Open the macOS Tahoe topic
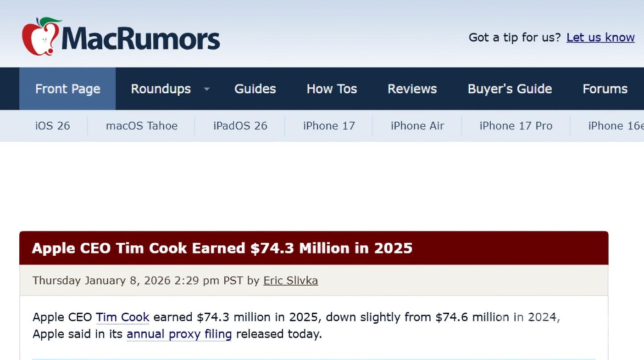 point(142,126)
